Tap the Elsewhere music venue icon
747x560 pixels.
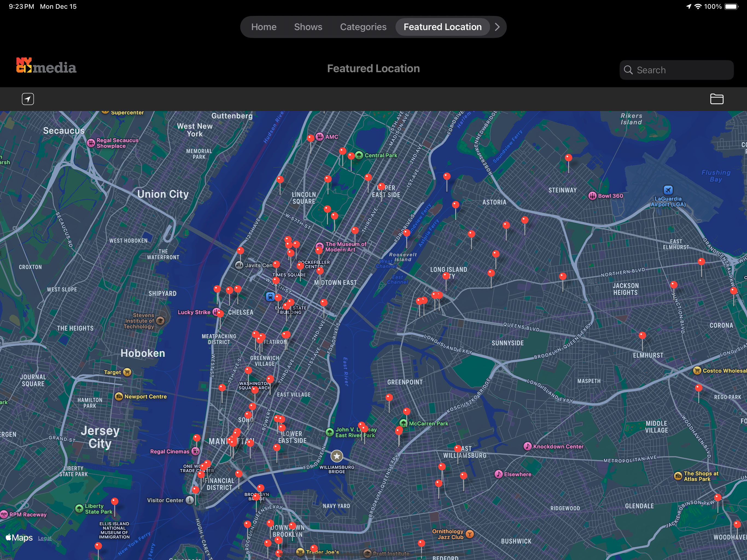[x=498, y=474]
